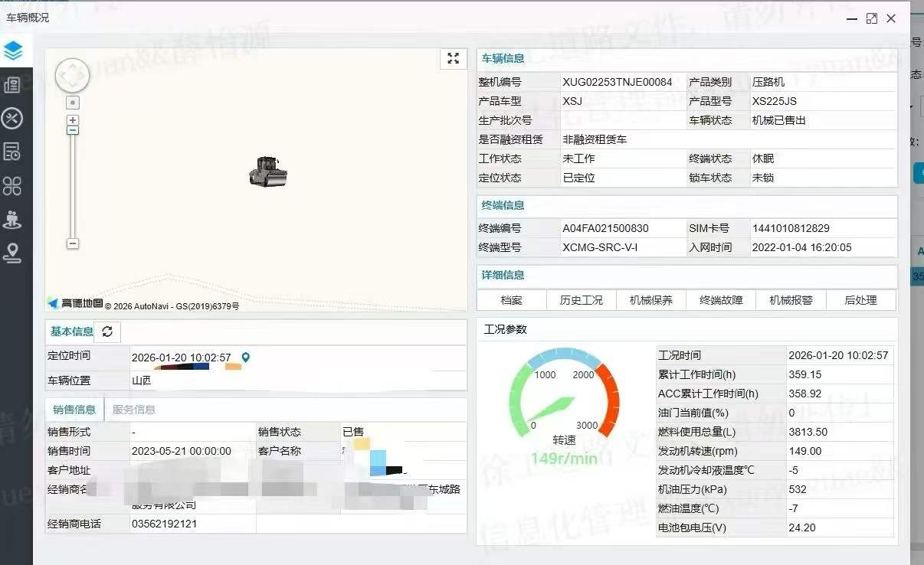
Task: Open the scheduled report sidebar icon
Action: (x=12, y=152)
